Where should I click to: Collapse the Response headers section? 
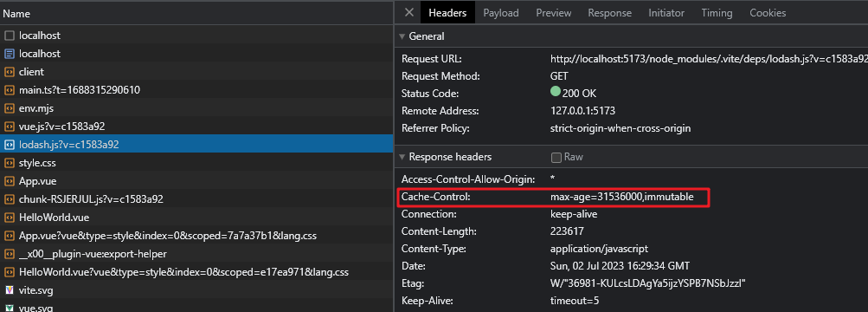402,158
